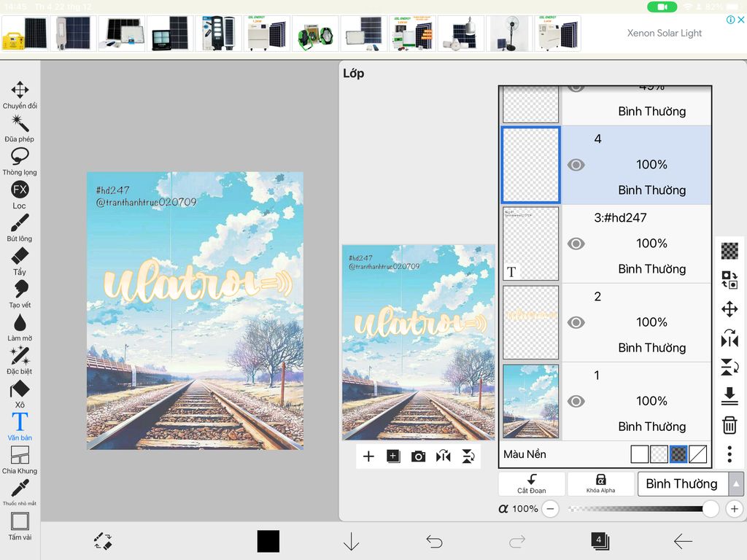Merge layer down with the download arrow icon
747x560 pixels.
729,396
